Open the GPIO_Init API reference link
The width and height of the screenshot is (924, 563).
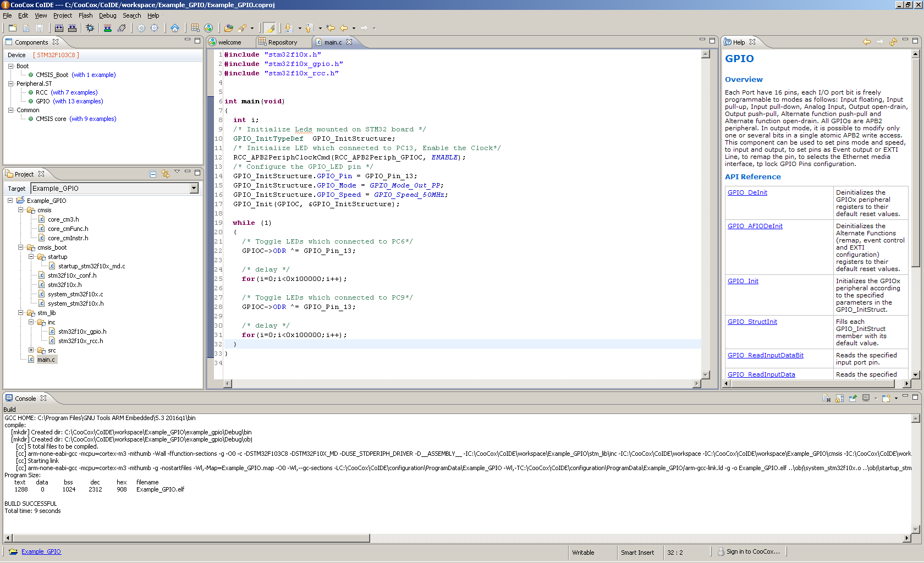point(743,281)
